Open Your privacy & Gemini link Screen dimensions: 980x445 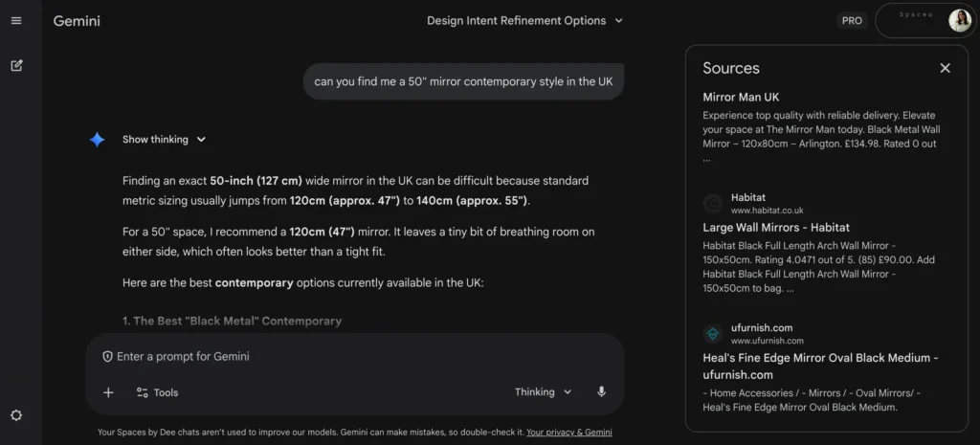(568, 433)
